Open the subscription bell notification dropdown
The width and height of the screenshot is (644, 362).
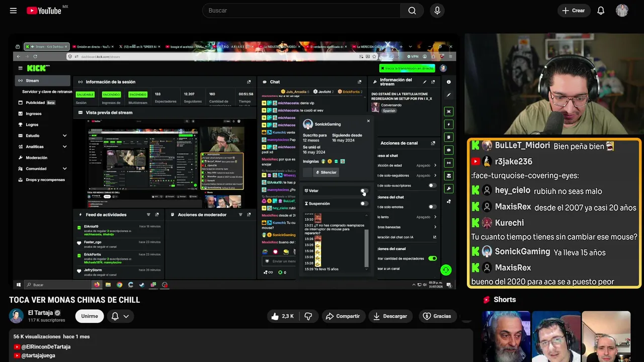(x=120, y=316)
